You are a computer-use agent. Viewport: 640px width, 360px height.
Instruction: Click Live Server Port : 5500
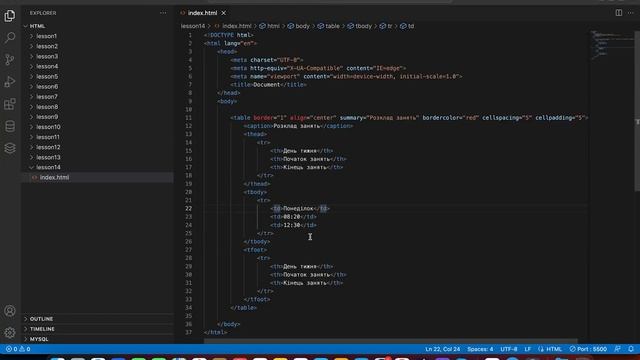pos(588,349)
